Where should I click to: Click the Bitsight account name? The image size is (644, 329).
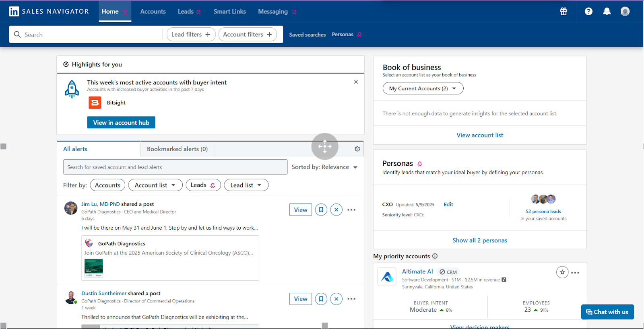pos(116,103)
